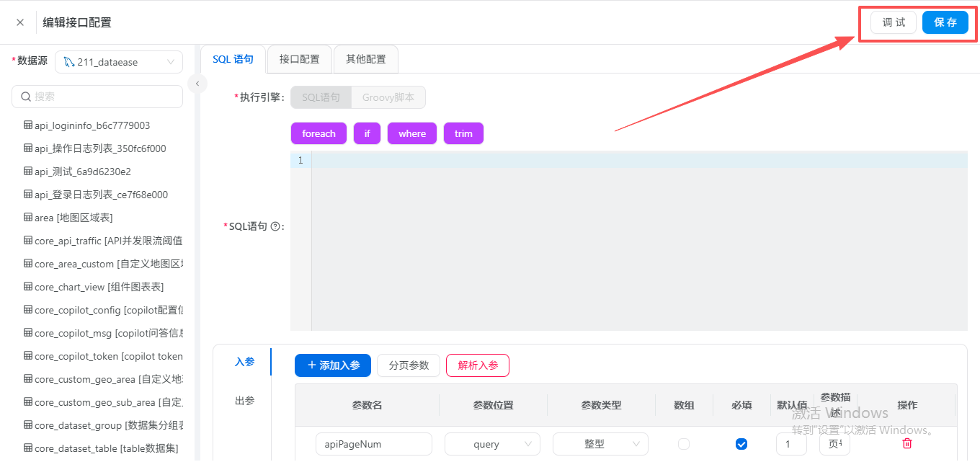Select table name core_copilot_config
Screen dimensions: 980x462
click(x=108, y=310)
